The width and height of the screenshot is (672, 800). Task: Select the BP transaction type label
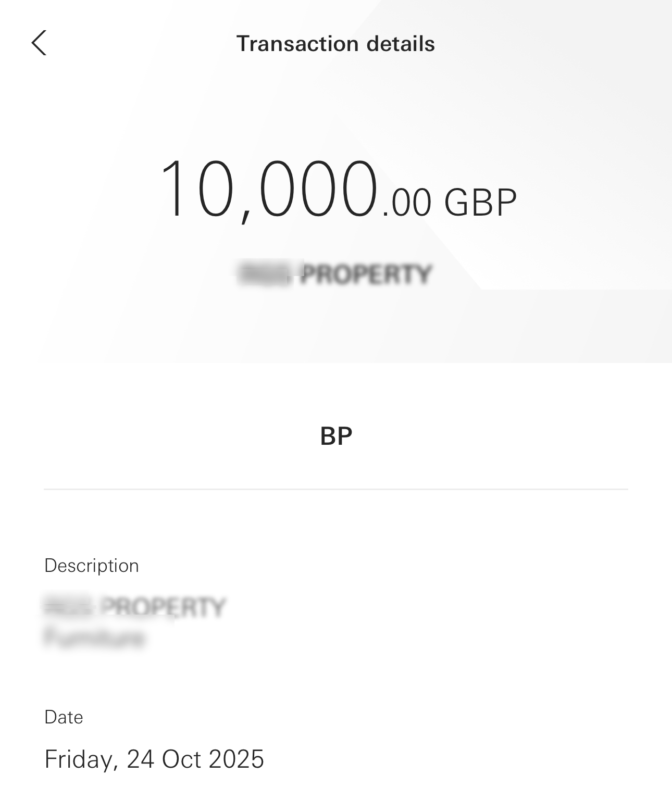point(336,436)
